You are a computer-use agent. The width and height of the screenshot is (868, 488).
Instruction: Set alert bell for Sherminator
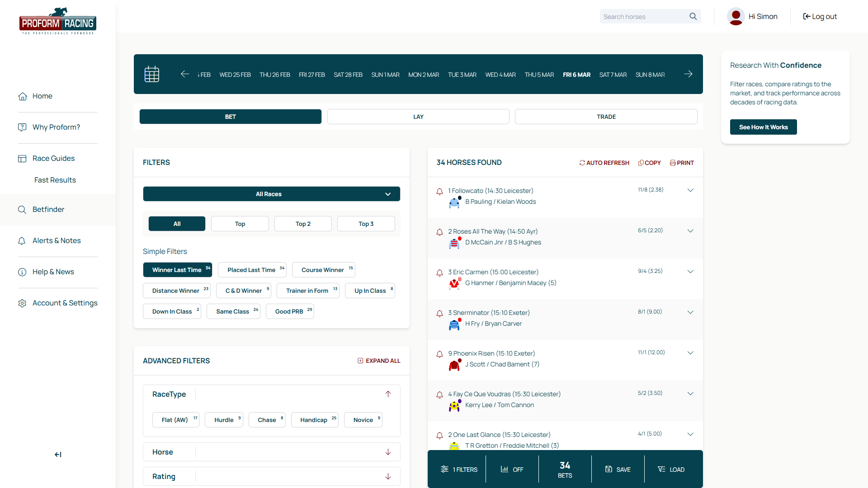439,314
